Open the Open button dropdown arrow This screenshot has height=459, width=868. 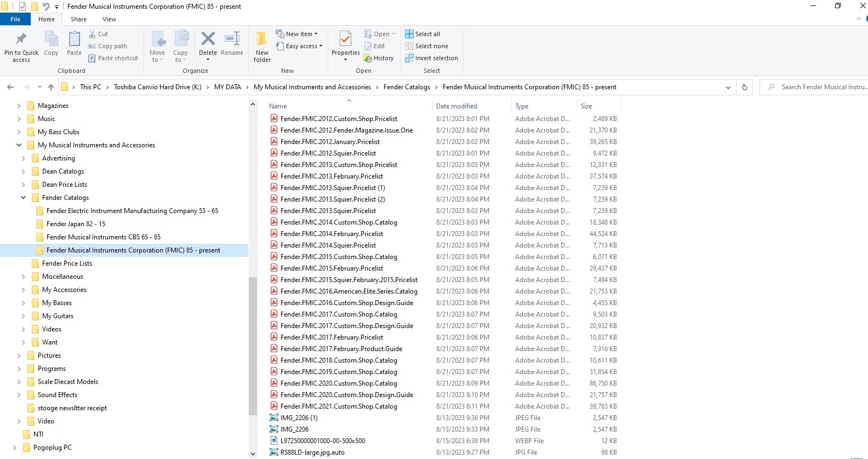click(393, 34)
